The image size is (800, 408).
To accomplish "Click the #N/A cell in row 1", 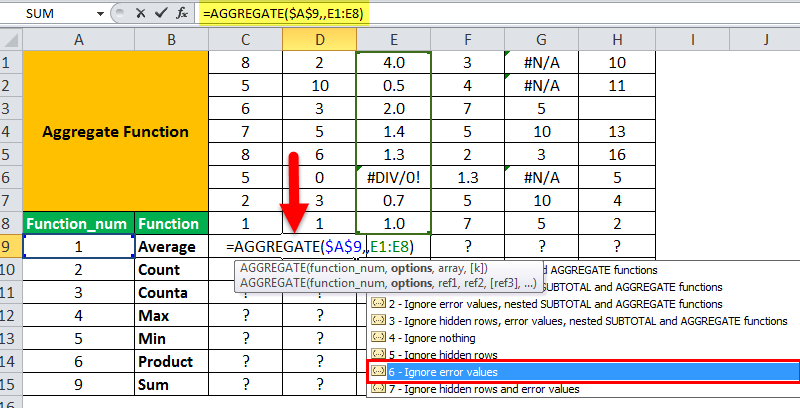I will [x=541, y=62].
